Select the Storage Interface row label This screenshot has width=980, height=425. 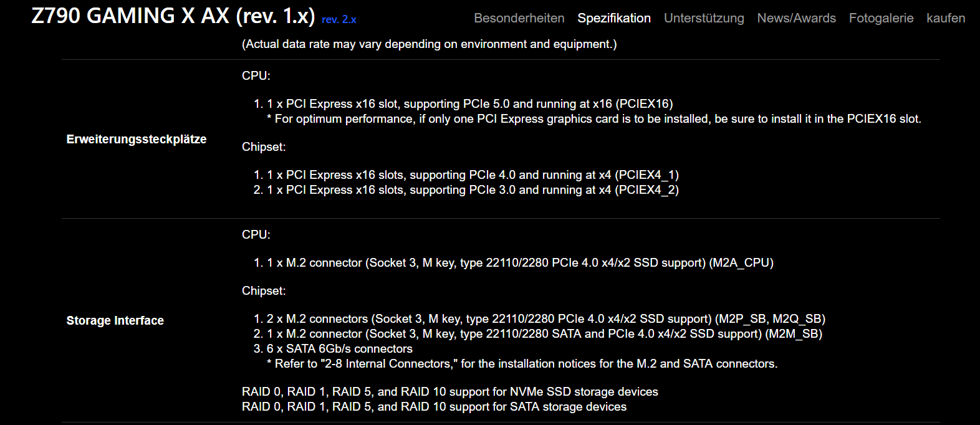point(115,320)
